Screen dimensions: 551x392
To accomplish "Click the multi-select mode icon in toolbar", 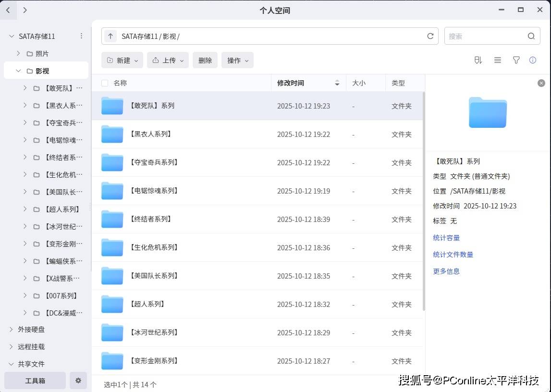I will 478,60.
